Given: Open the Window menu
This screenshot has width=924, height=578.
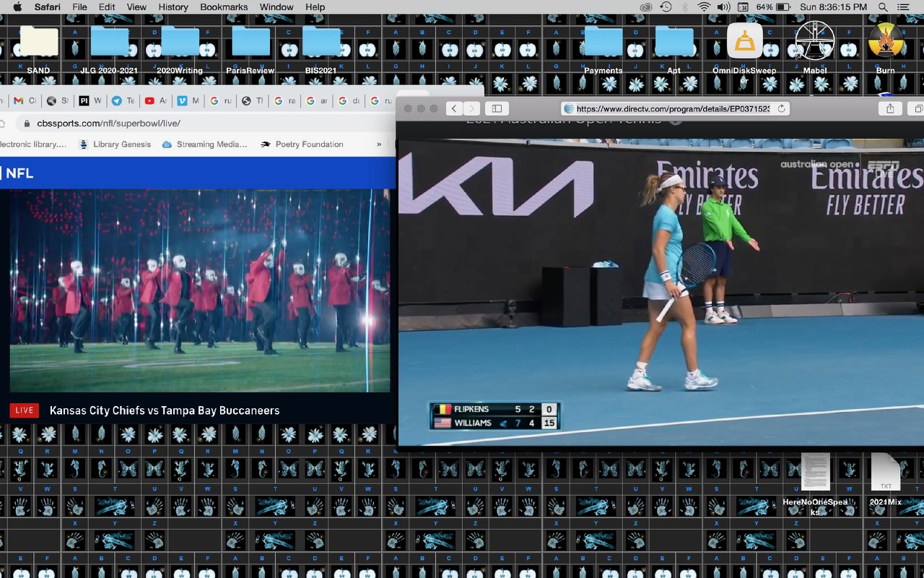Looking at the screenshot, I should [276, 7].
